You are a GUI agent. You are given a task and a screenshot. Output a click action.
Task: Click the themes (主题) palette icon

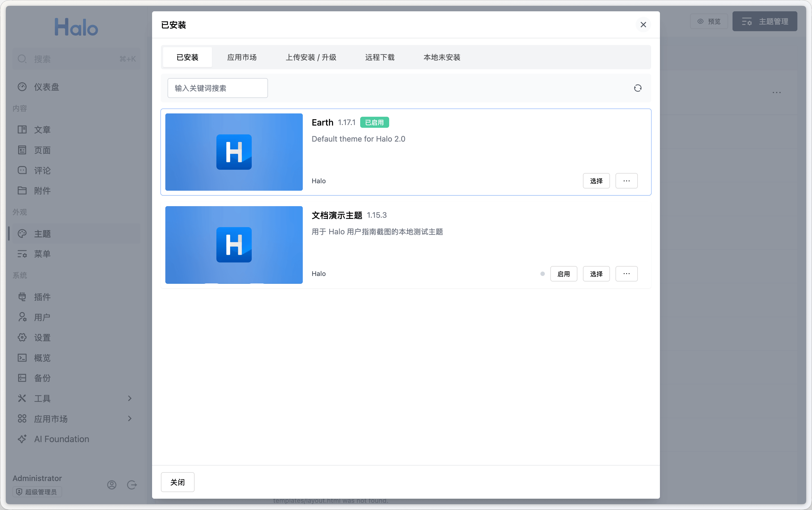coord(22,233)
